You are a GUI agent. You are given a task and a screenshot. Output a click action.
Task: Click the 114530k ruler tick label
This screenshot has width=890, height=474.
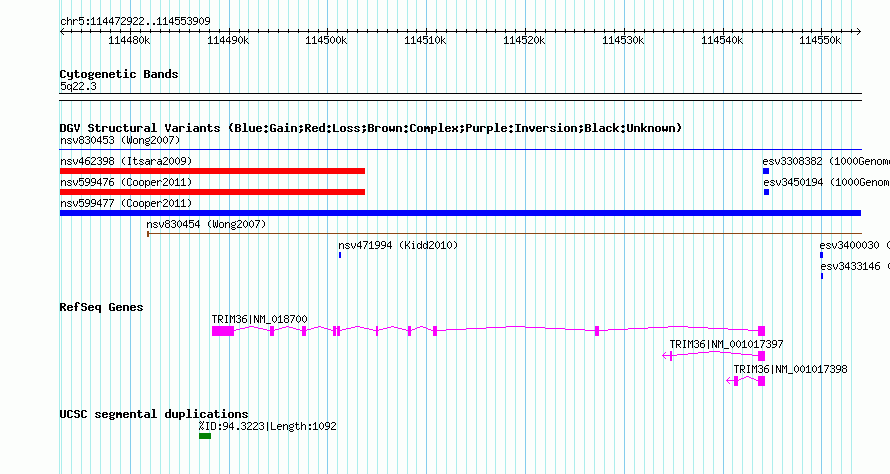click(623, 40)
